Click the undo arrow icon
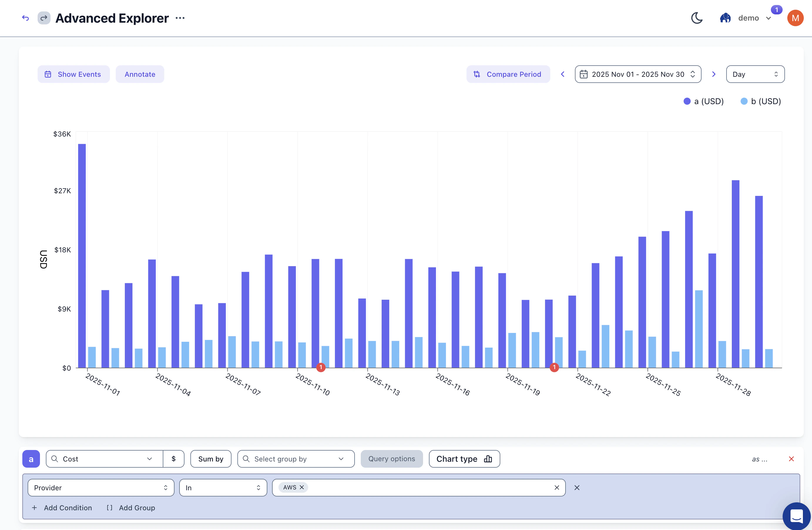 [x=25, y=18]
